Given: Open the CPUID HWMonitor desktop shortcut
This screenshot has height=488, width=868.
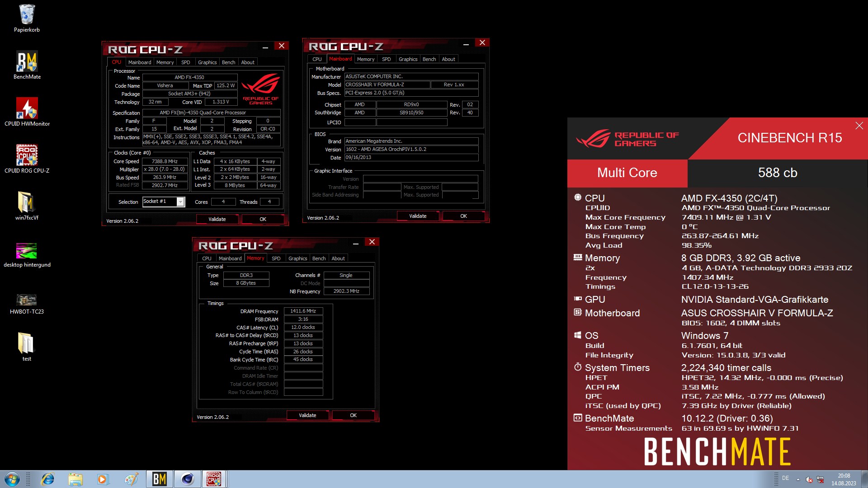Looking at the screenshot, I should (x=27, y=112).
